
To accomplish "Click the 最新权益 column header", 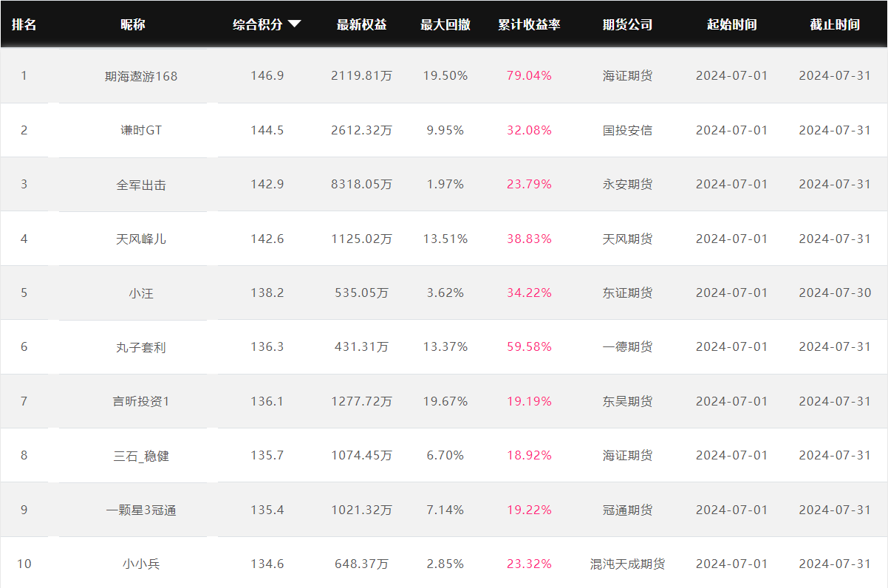I will click(362, 24).
